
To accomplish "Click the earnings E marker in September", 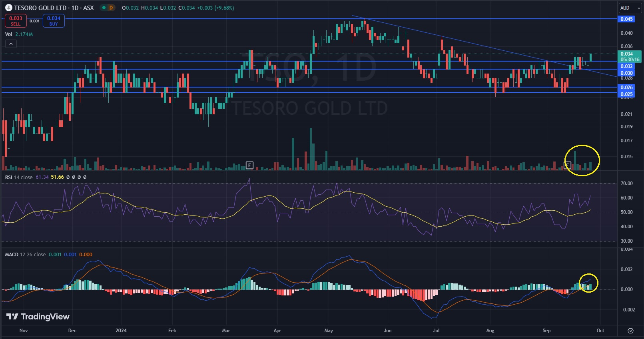I will [567, 165].
